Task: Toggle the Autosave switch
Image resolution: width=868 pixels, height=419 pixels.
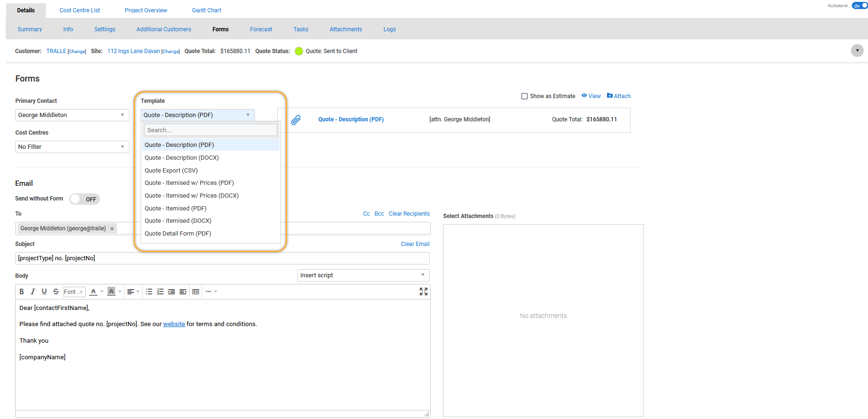Action: [859, 6]
